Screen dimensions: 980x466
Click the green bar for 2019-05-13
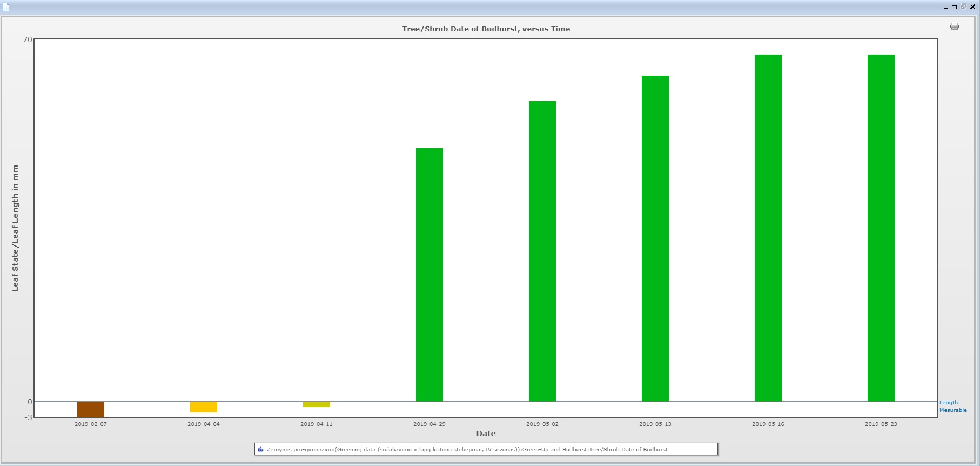click(655, 238)
